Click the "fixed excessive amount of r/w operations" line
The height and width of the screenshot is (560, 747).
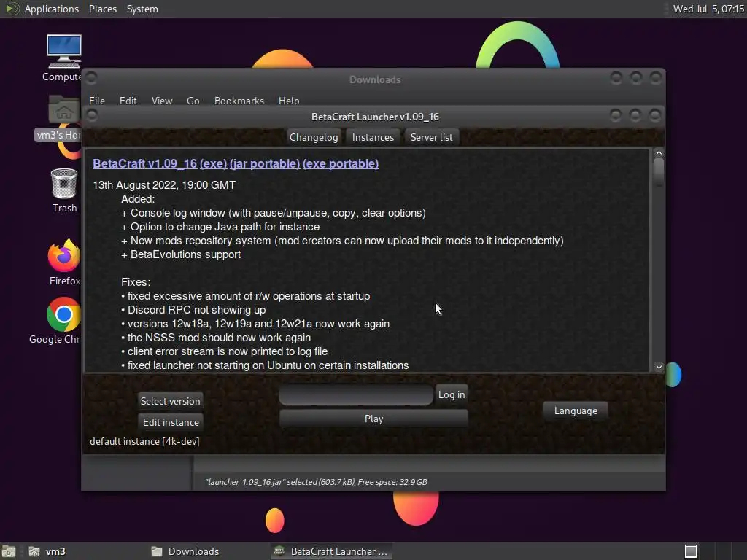245,296
